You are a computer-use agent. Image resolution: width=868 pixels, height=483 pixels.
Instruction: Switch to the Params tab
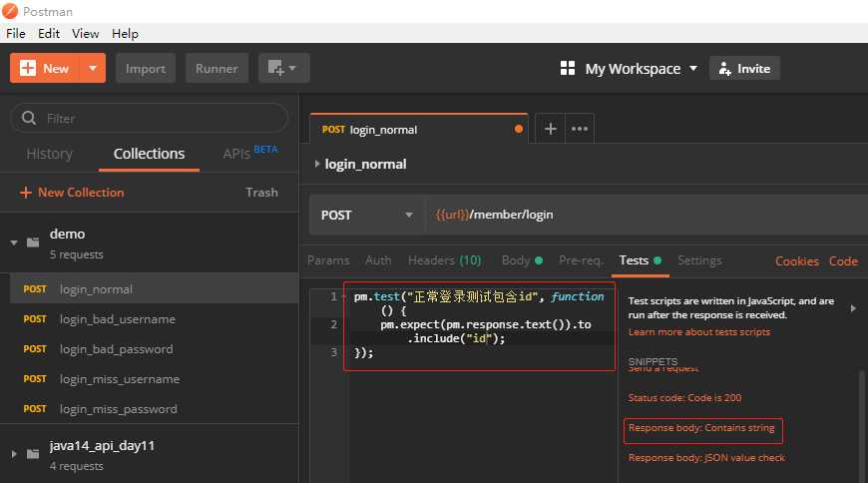click(x=328, y=260)
